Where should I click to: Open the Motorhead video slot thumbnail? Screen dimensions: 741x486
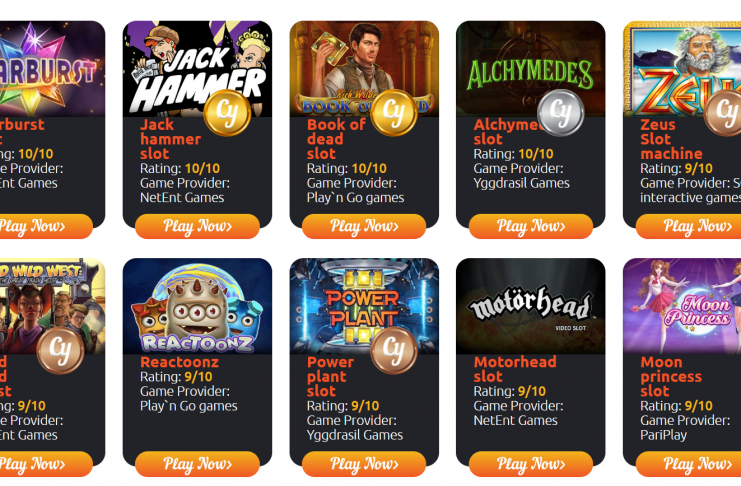tap(530, 306)
